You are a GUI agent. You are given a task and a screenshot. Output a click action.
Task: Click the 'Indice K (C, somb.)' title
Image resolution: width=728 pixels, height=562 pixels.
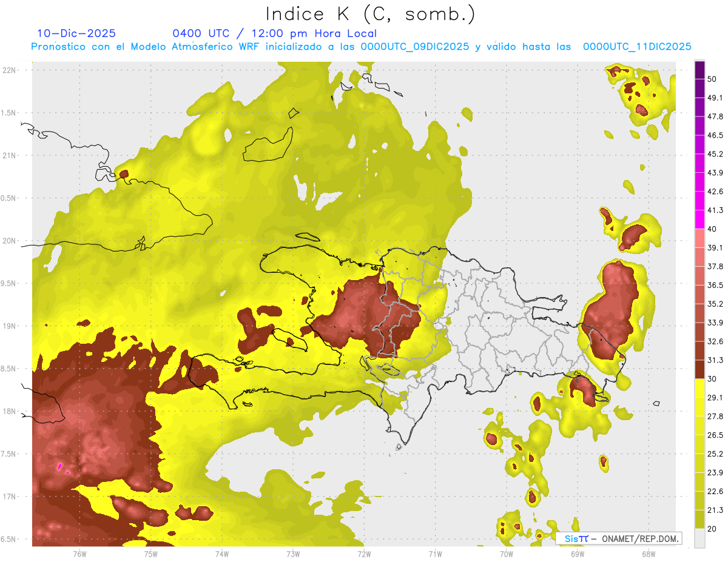371,14
